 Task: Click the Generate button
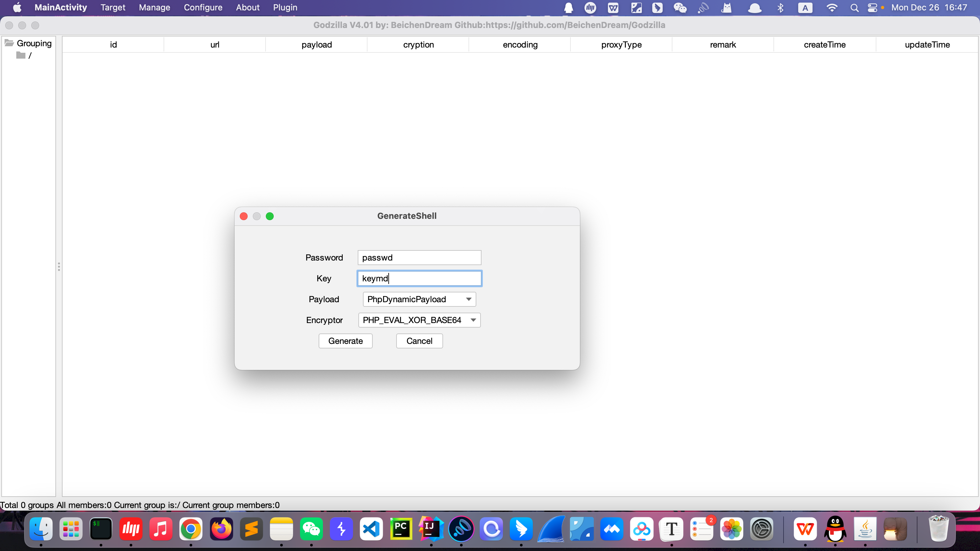pos(345,341)
